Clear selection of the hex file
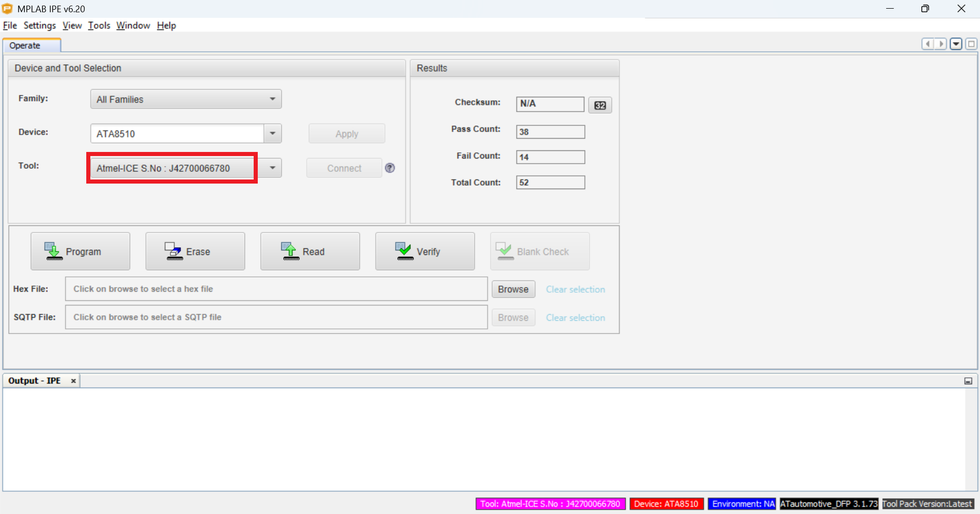This screenshot has height=514, width=980. point(575,289)
